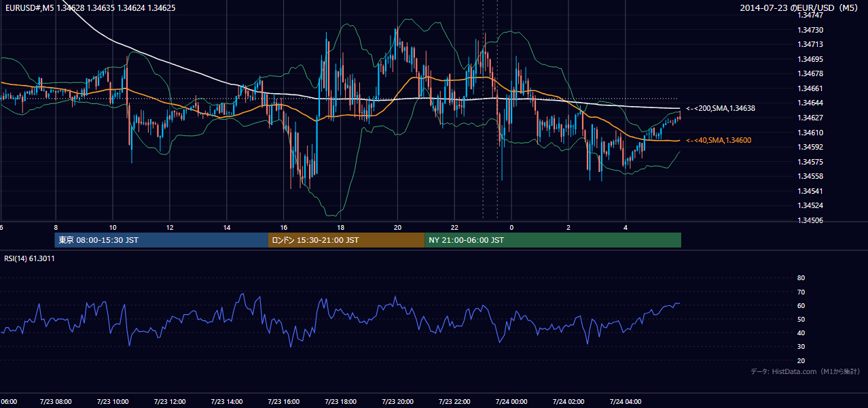Click the '7/23 20:00' bottom time label
The height and width of the screenshot is (408, 868).
pos(398,402)
